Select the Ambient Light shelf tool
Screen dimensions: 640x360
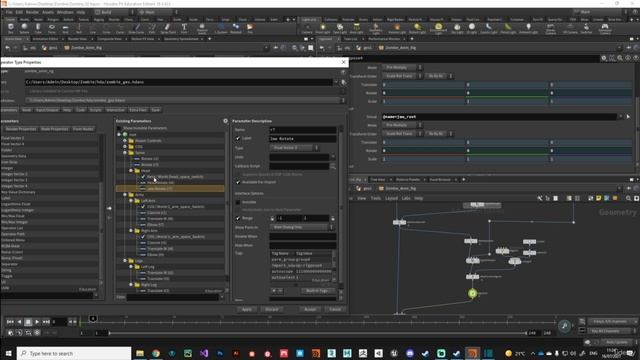pyautogui.click(x=528, y=28)
